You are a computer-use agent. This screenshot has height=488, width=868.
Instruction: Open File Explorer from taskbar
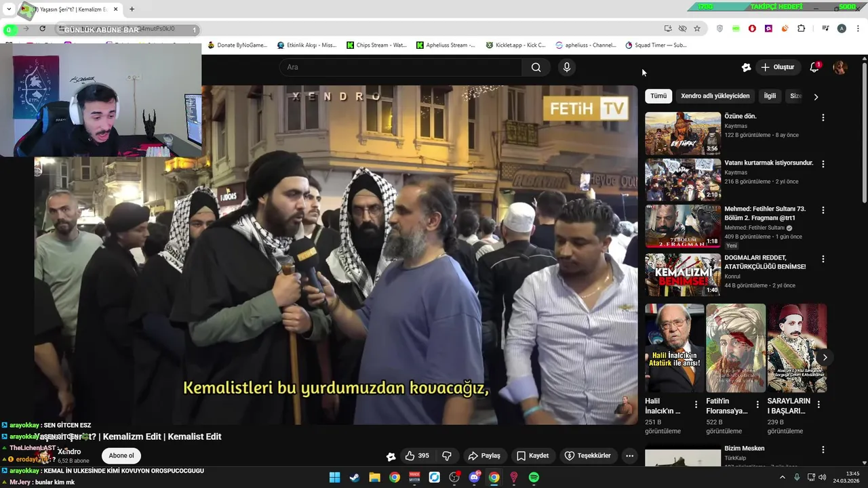click(374, 477)
